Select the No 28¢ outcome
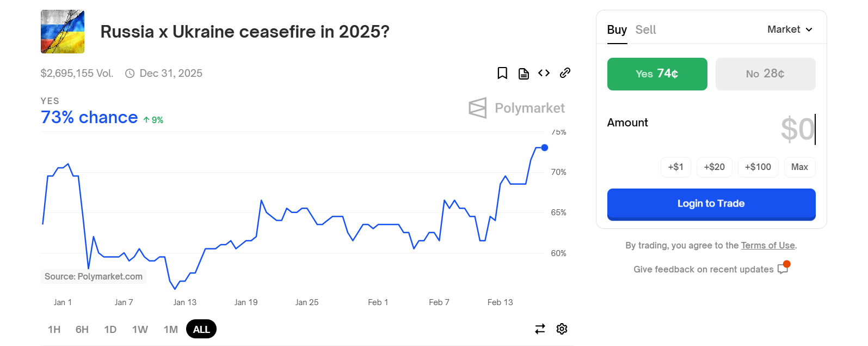Image resolution: width=868 pixels, height=346 pixels. pyautogui.click(x=765, y=74)
